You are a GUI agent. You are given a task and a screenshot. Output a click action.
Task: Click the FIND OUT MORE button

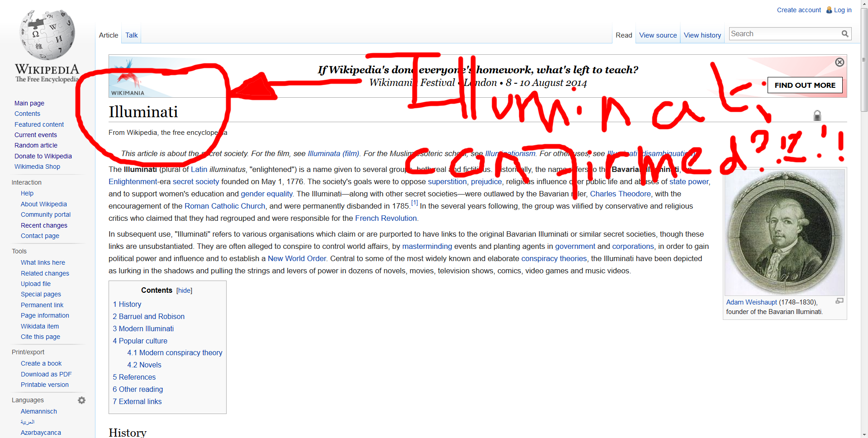[x=805, y=85]
